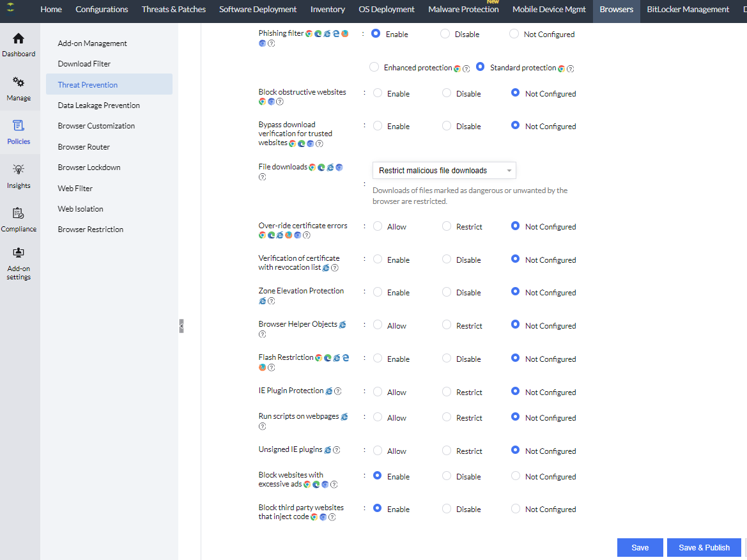The height and width of the screenshot is (560, 747).
Task: Set Flash Restriction to Disable
Action: point(447,359)
